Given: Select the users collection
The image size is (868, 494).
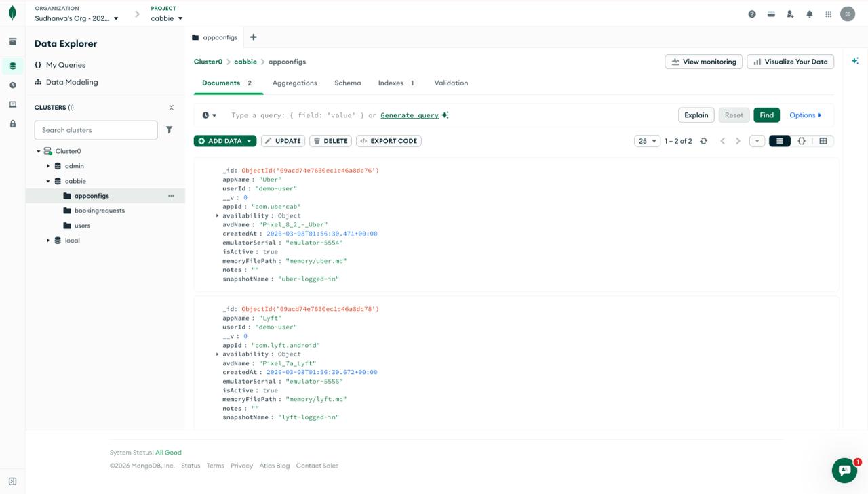Looking at the screenshot, I should (82, 226).
